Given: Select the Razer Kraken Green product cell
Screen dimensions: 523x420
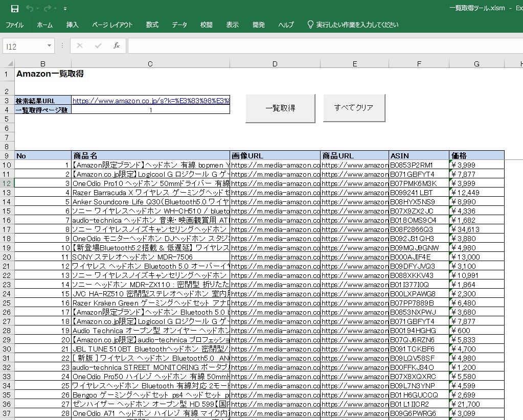Looking at the screenshot, I should pos(150,303).
